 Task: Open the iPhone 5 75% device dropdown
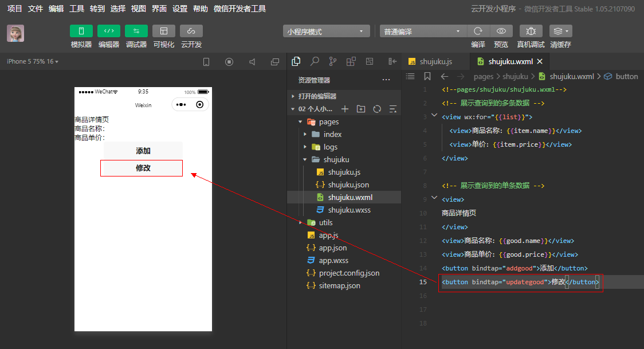pyautogui.click(x=33, y=61)
